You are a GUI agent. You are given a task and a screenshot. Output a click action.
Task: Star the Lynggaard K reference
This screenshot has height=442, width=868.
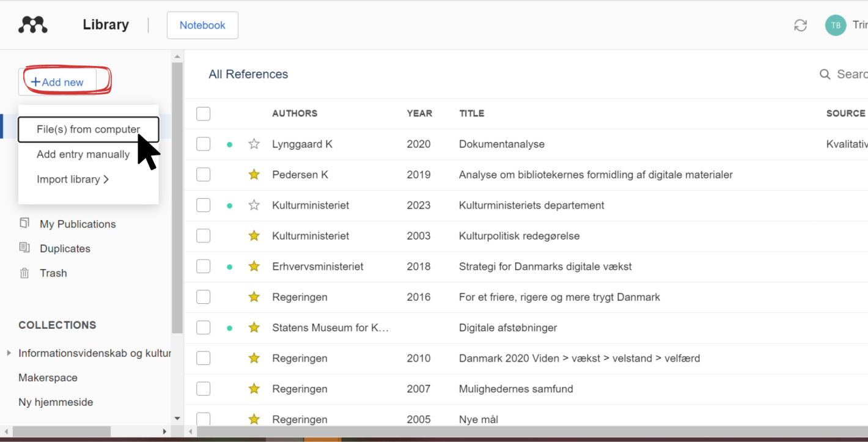(x=254, y=144)
